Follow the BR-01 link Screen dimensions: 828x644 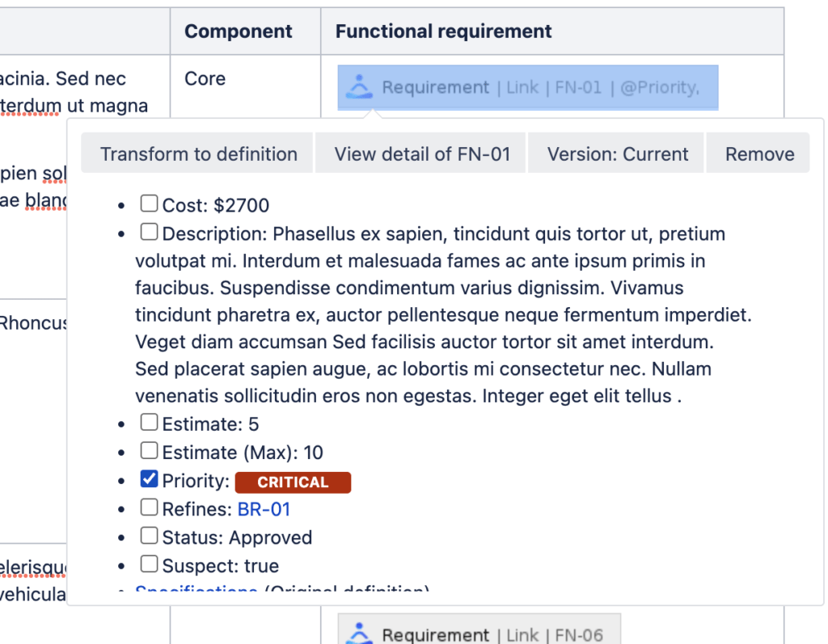[x=264, y=509]
